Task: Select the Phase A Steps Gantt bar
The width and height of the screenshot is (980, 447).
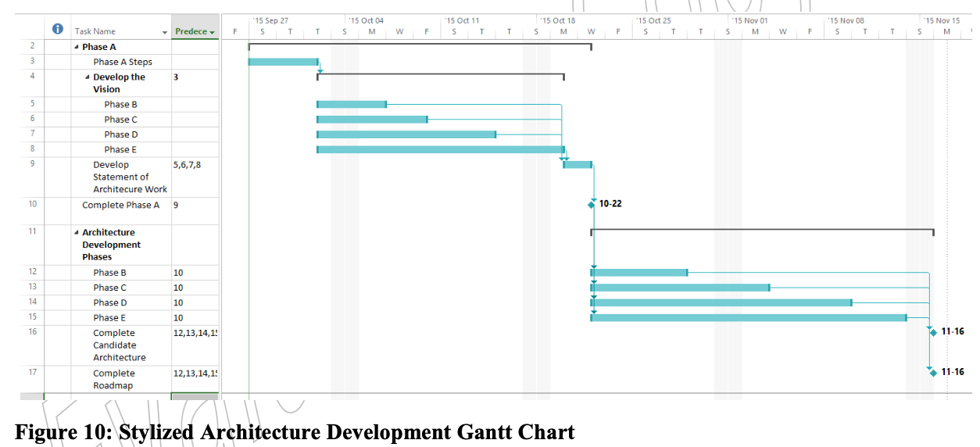Action: click(x=283, y=62)
